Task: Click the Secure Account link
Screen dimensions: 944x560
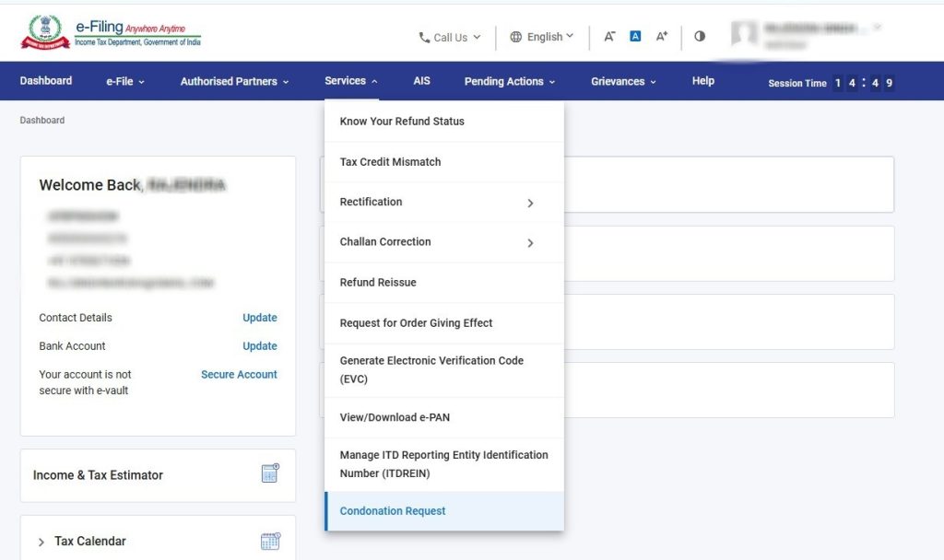Action: [239, 374]
